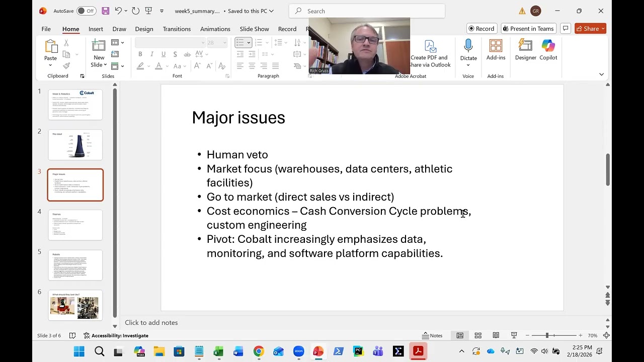The width and height of the screenshot is (644, 362).
Task: Center-align the paragraph text
Action: [x=252, y=66]
